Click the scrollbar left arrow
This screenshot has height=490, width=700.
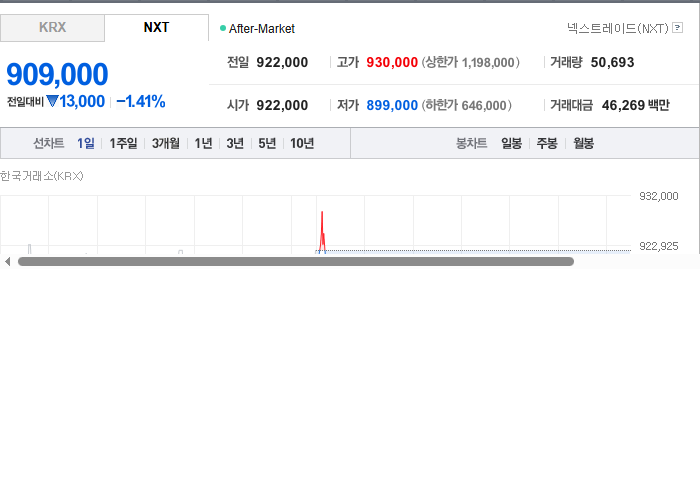tap(8, 262)
